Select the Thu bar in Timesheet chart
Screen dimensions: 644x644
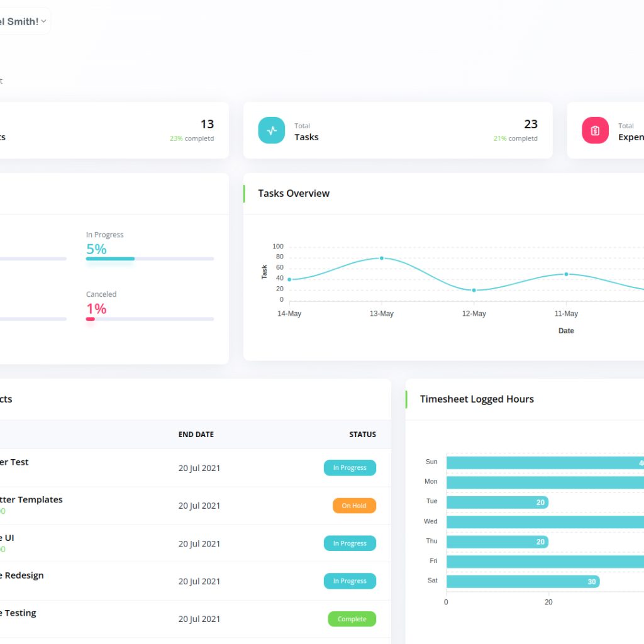tap(497, 541)
